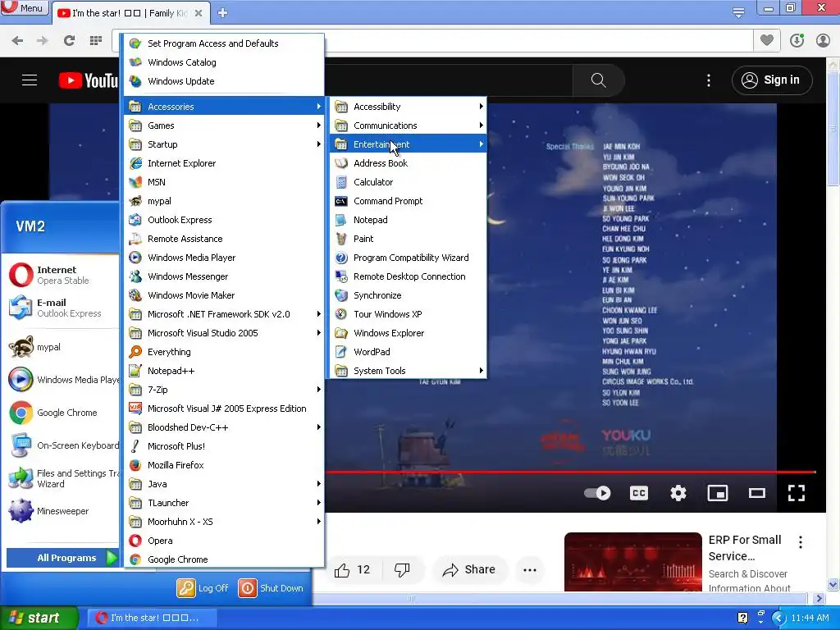Image resolution: width=840 pixels, height=630 pixels.
Task: Launch Mozilla Firefox
Action: click(x=224, y=465)
